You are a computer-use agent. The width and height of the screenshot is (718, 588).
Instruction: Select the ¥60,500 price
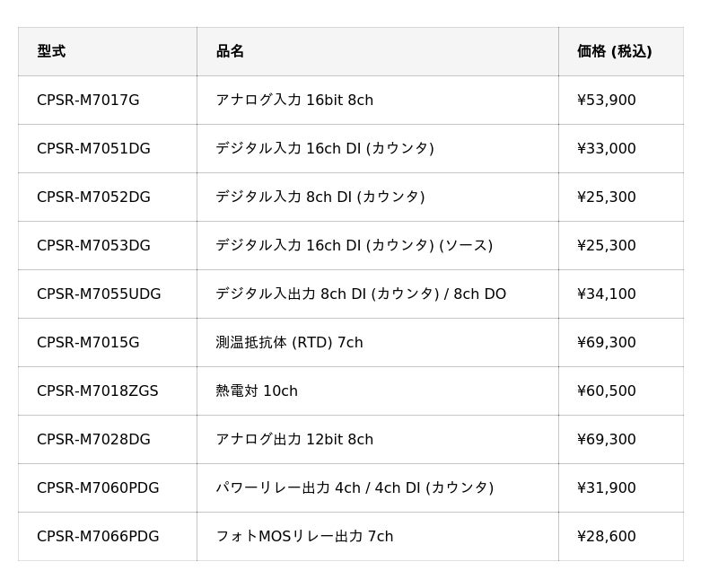coord(606,391)
